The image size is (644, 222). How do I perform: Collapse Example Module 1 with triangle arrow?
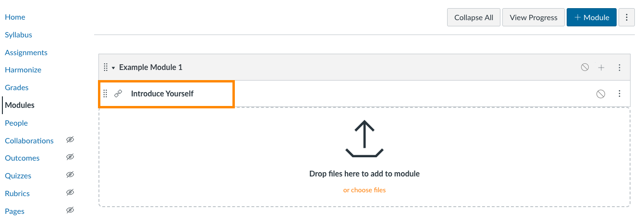point(113,68)
